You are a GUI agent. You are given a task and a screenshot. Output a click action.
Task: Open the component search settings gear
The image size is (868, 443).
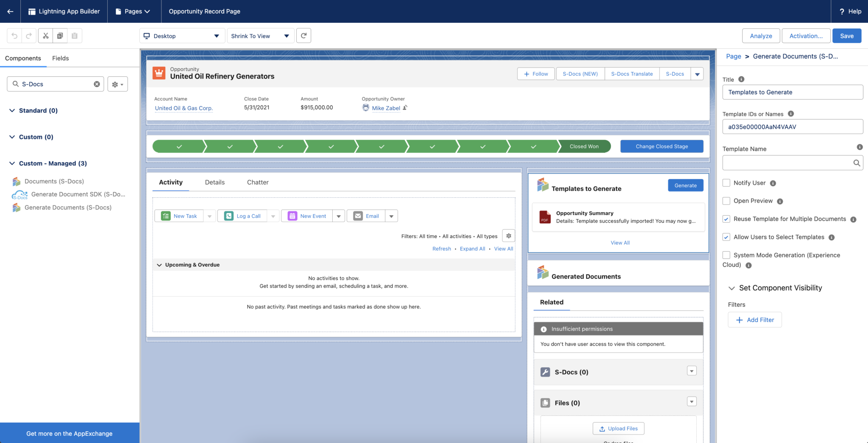pyautogui.click(x=114, y=84)
